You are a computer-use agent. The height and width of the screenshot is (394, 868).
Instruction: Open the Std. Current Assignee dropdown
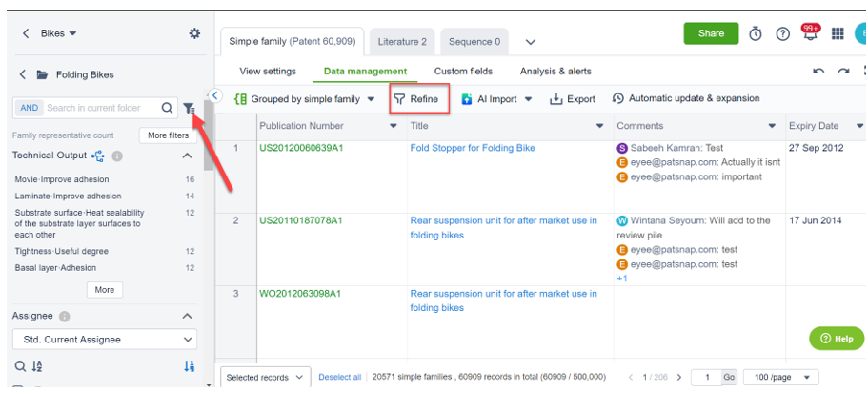[103, 340]
